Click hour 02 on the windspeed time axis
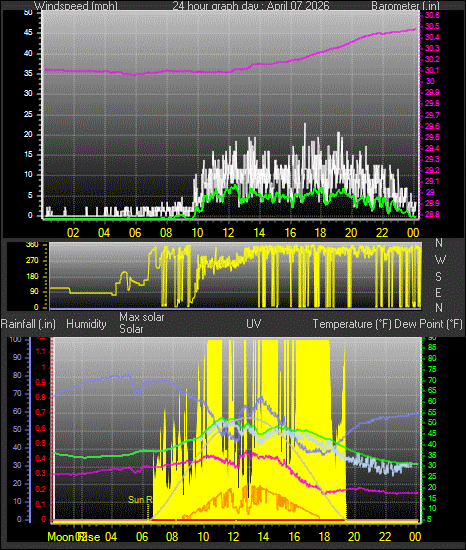The image size is (466, 550). click(x=73, y=233)
